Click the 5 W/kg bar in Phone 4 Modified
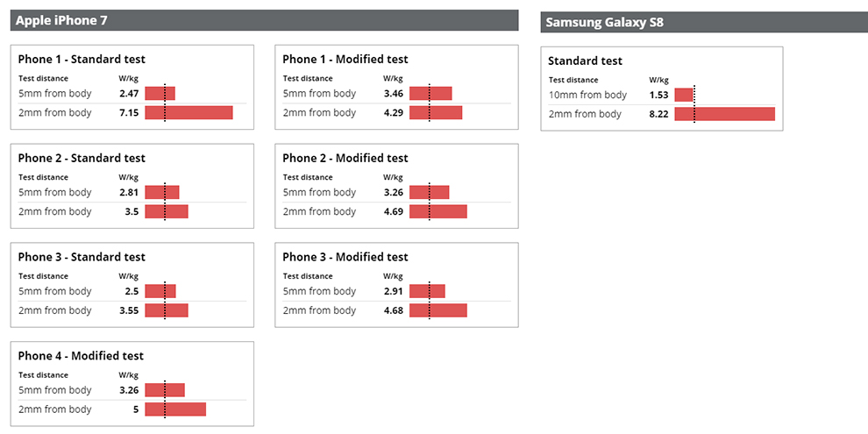868x434 pixels. [x=175, y=409]
